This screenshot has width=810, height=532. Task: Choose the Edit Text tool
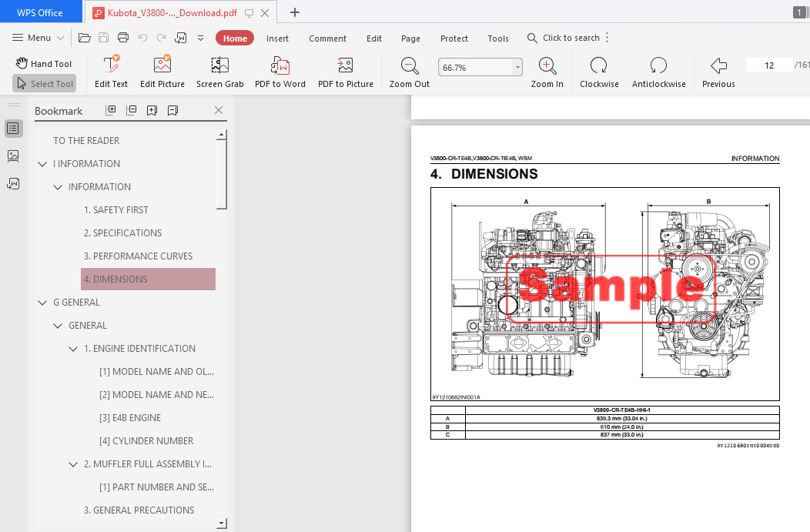(111, 72)
